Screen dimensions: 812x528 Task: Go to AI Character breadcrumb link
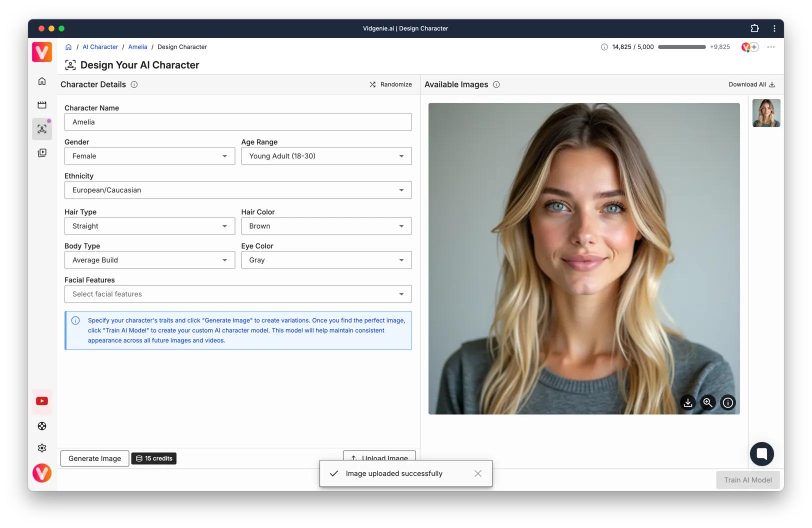(x=100, y=47)
